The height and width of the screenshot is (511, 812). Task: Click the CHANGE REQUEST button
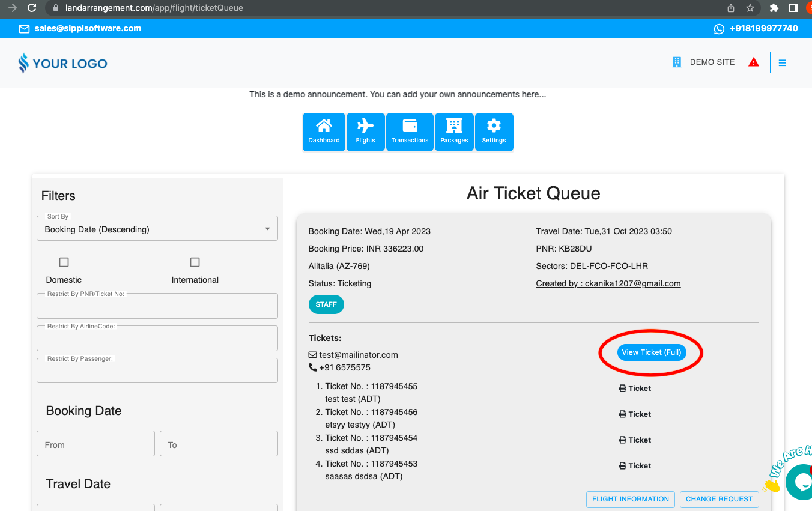pyautogui.click(x=719, y=499)
